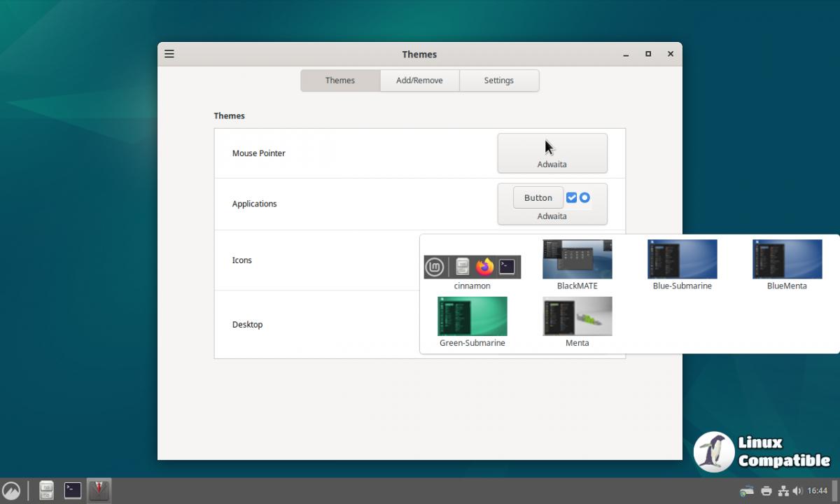The image size is (840, 504).
Task: Switch to the Settings tab
Action: [x=498, y=80]
